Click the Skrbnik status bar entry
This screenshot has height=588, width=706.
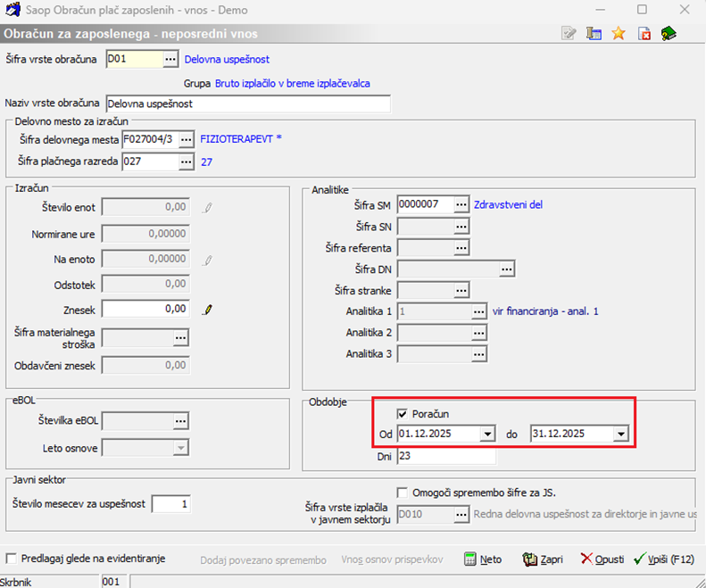pyautogui.click(x=16, y=582)
